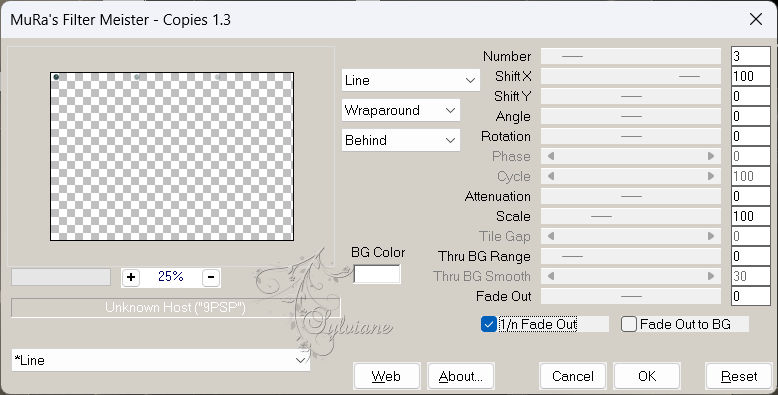Focus the Number value field
This screenshot has width=778, height=395.
(751, 56)
